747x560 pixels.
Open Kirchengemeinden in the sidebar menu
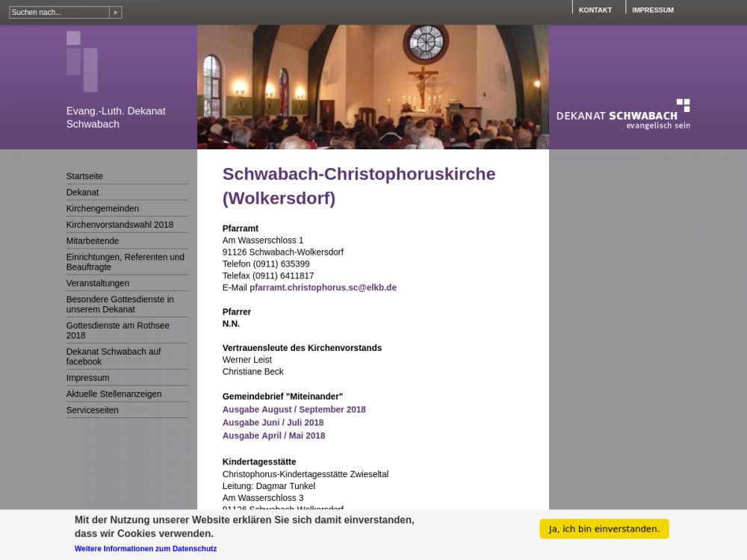pyautogui.click(x=102, y=208)
